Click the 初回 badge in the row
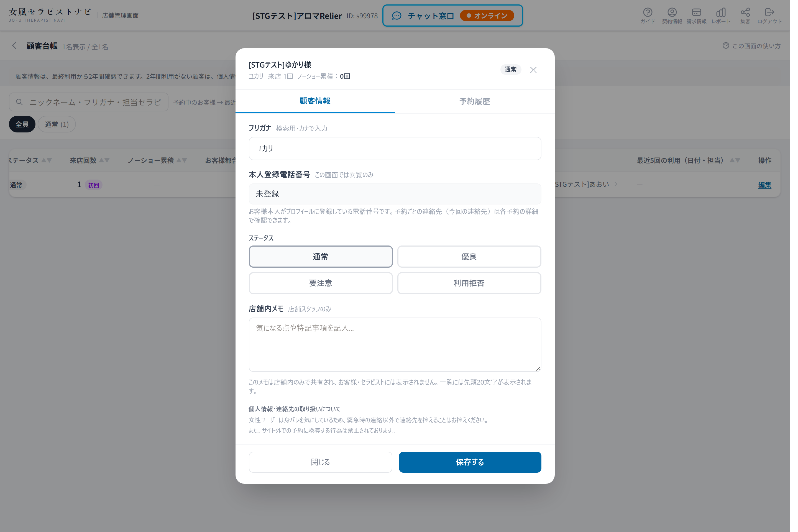The height and width of the screenshot is (532, 798). click(94, 185)
